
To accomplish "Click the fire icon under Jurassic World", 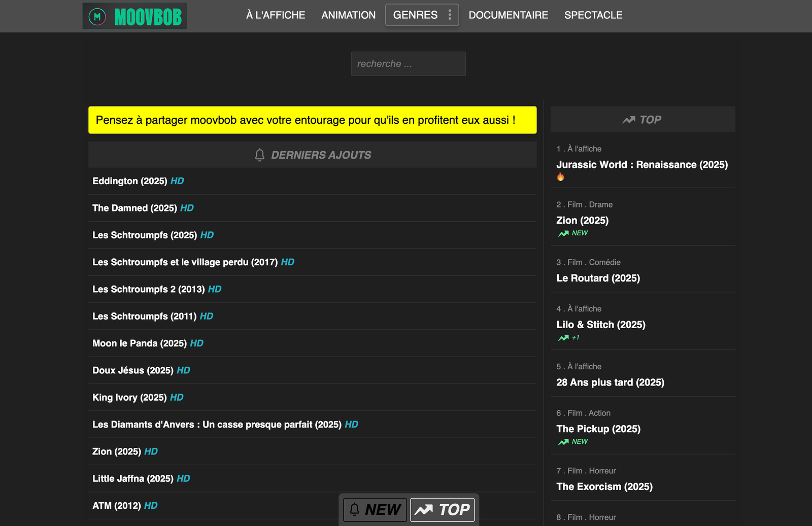I will pos(560,177).
